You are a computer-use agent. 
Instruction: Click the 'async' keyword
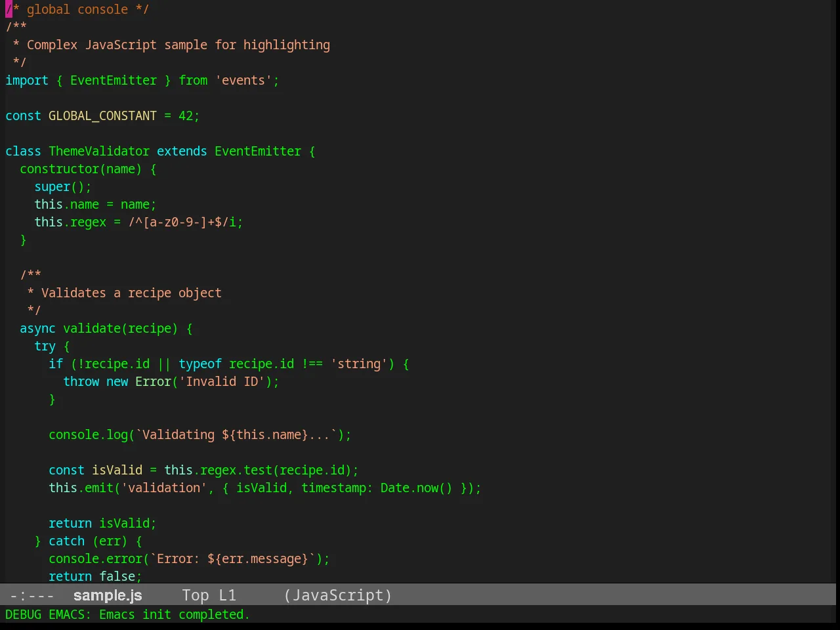click(37, 328)
